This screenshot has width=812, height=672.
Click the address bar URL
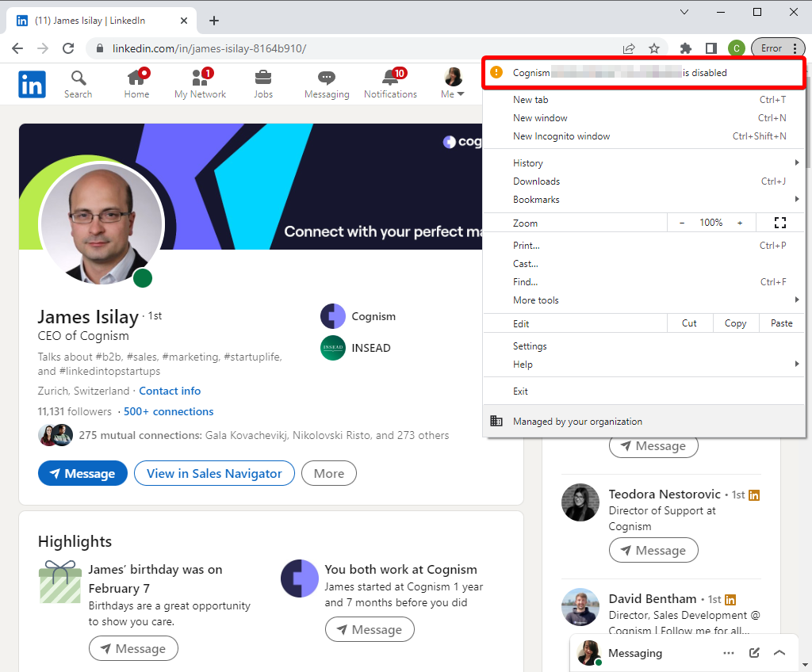[209, 48]
